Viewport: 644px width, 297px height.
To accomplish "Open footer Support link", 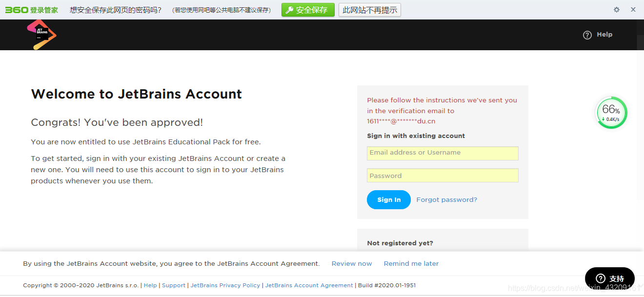I will point(174,285).
